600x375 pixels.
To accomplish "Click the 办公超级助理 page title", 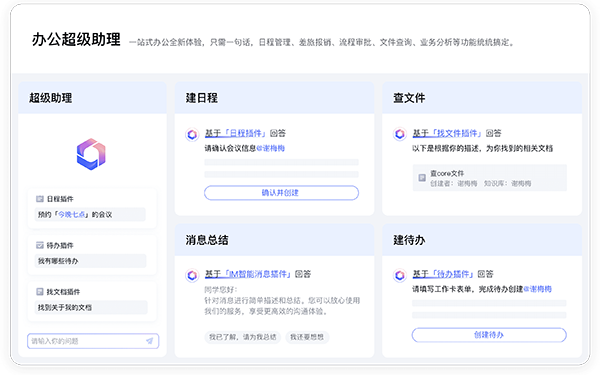I will pos(76,39).
